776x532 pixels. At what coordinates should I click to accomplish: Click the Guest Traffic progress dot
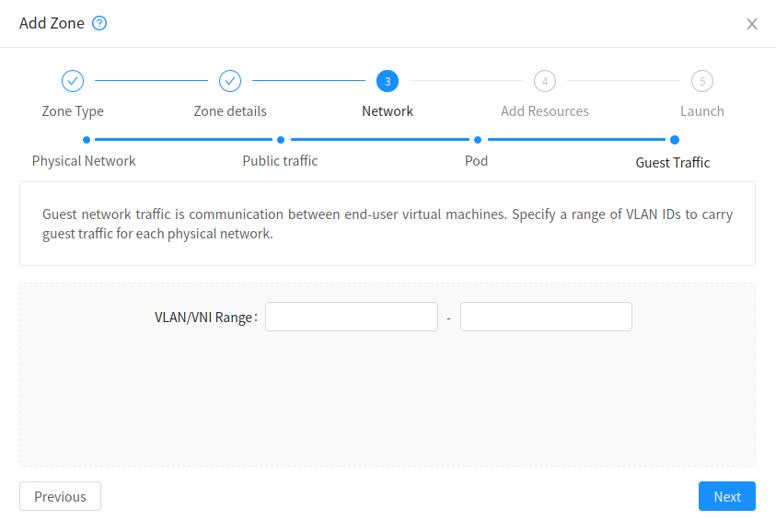(674, 140)
